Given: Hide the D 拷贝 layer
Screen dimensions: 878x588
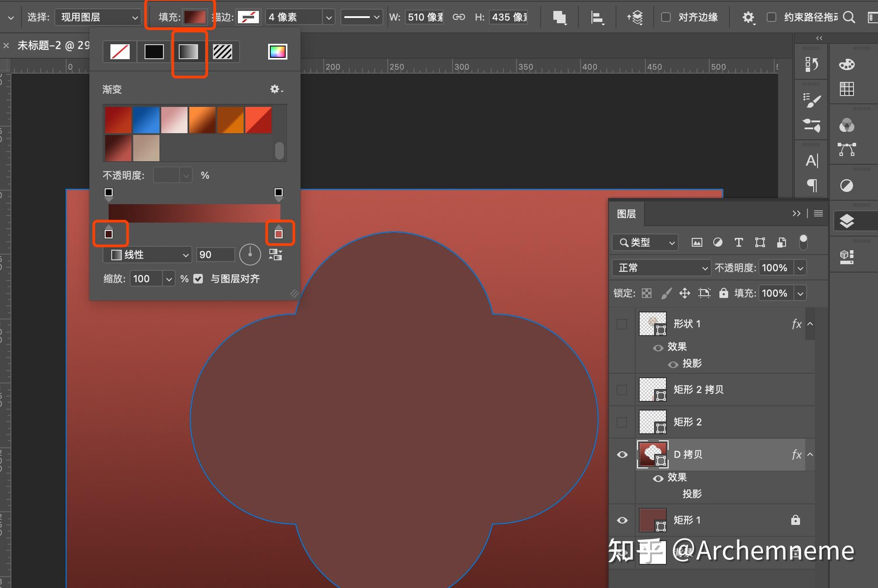Looking at the screenshot, I should pyautogui.click(x=622, y=454).
